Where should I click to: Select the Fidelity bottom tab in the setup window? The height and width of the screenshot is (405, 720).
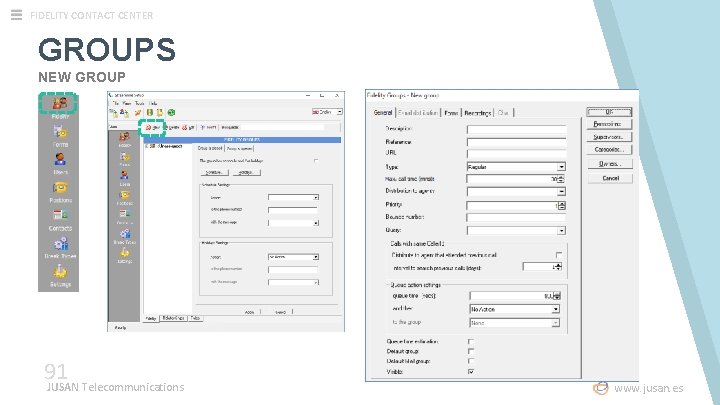[151, 318]
